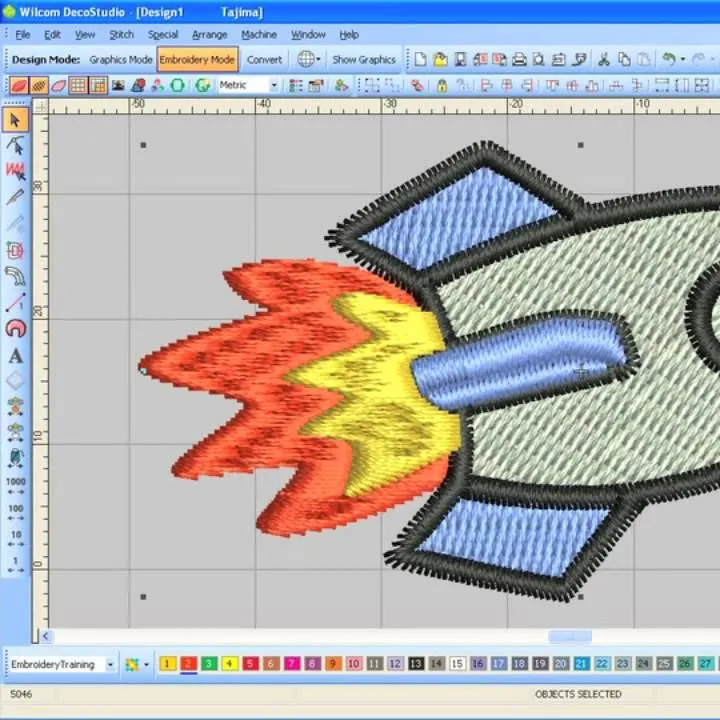The height and width of the screenshot is (720, 720).
Task: Open the Arrange menu
Action: (x=209, y=34)
